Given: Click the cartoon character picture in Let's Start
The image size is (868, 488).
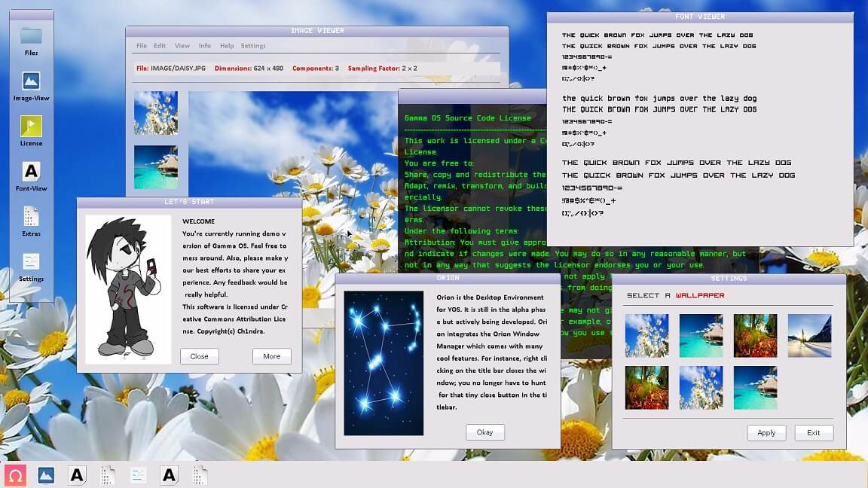Looking at the screenshot, I should [x=128, y=288].
